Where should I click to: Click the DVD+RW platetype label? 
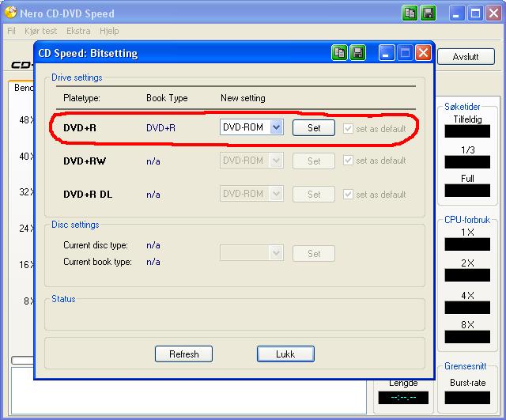(85, 161)
